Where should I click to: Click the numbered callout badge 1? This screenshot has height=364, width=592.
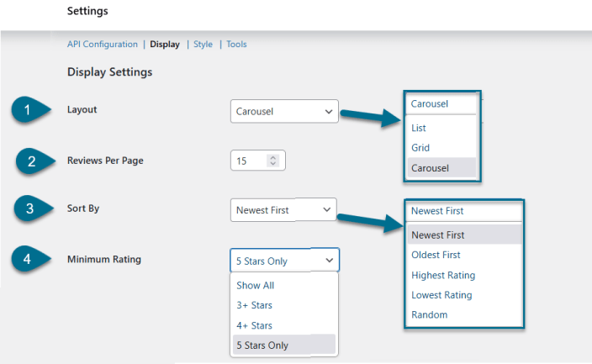click(x=26, y=111)
